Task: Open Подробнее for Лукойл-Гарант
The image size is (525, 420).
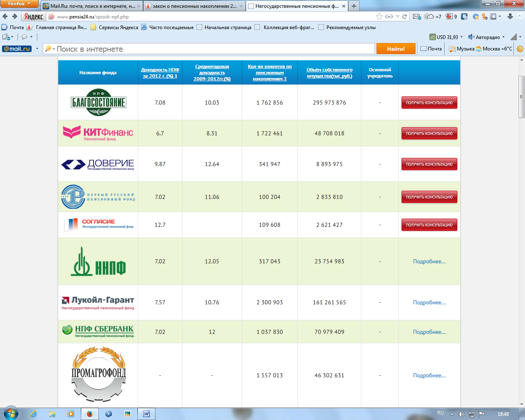Action: click(x=429, y=302)
